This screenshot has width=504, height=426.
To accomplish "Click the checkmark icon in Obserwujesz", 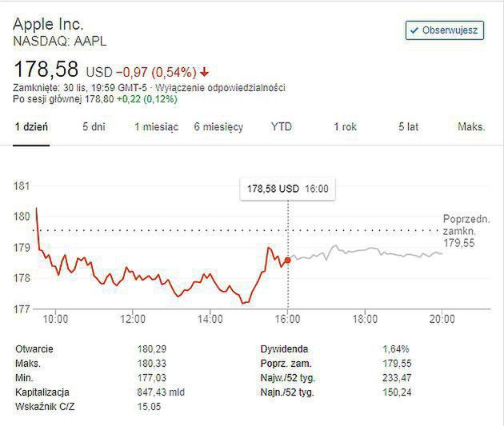I will (414, 30).
